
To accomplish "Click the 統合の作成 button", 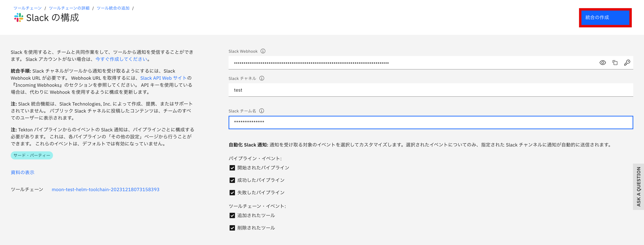I will coord(605,17).
